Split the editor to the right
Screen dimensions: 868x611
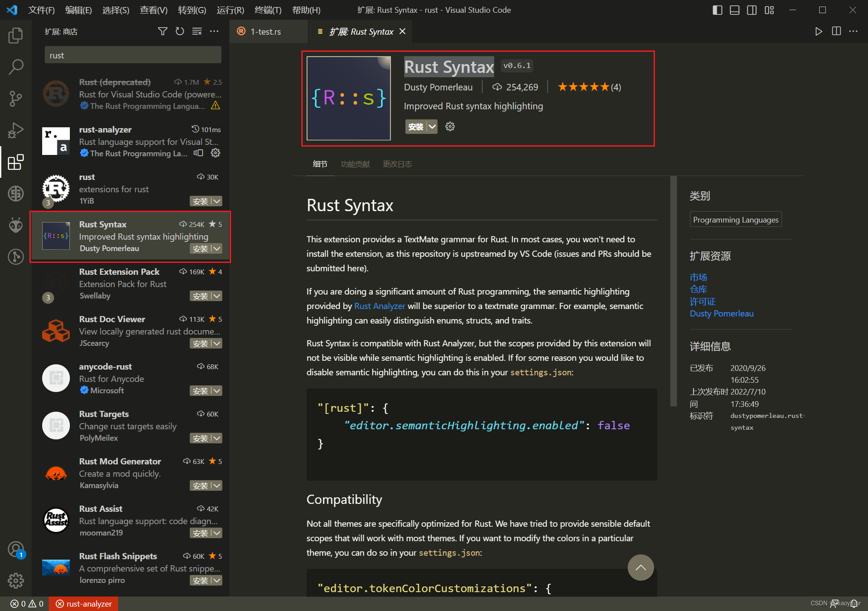click(x=836, y=31)
